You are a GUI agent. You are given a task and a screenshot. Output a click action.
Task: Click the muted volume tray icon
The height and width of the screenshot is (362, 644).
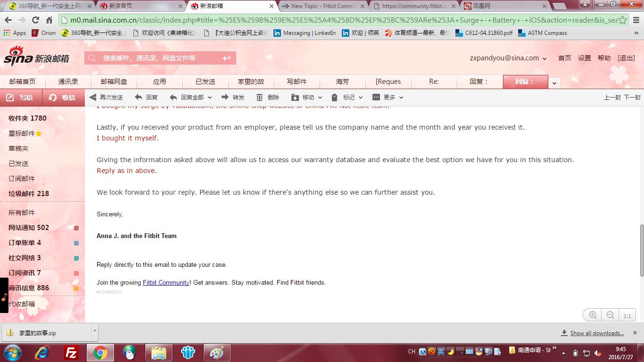pyautogui.click(x=598, y=353)
